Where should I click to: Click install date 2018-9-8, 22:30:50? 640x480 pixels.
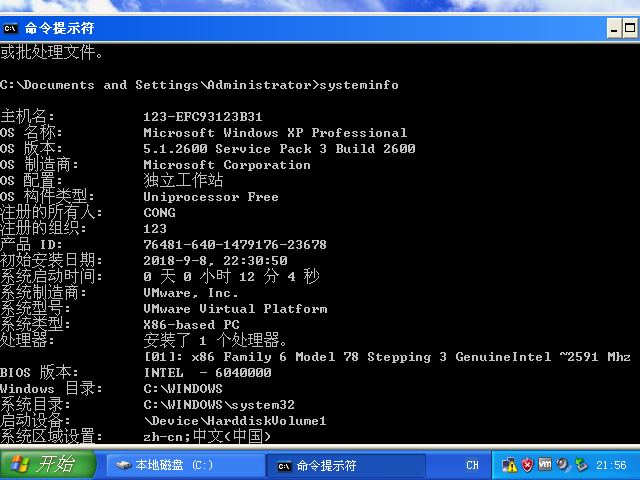point(216,260)
